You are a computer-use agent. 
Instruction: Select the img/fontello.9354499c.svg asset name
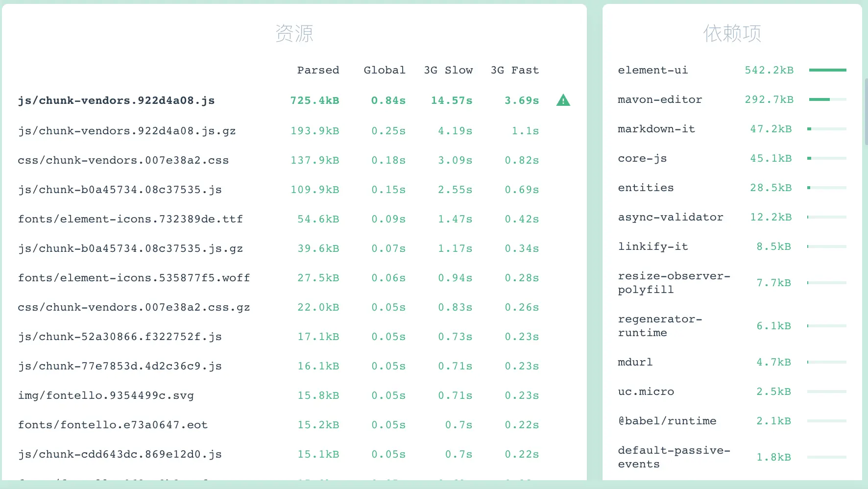click(x=106, y=395)
